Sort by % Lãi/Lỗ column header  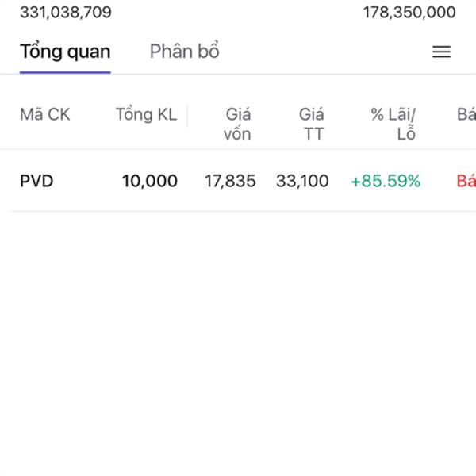394,124
